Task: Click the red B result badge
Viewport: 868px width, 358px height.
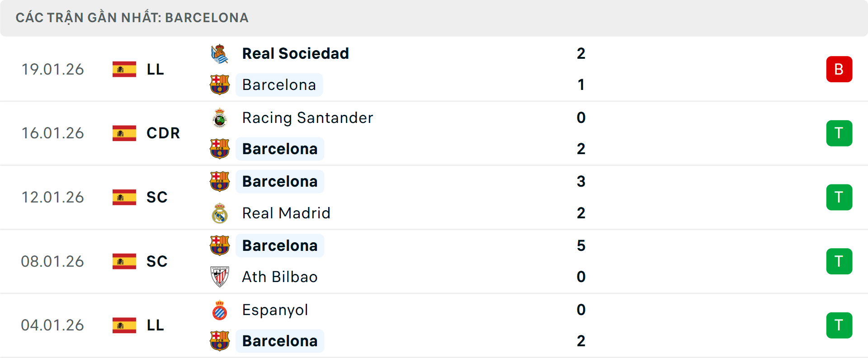Action: 840,69
